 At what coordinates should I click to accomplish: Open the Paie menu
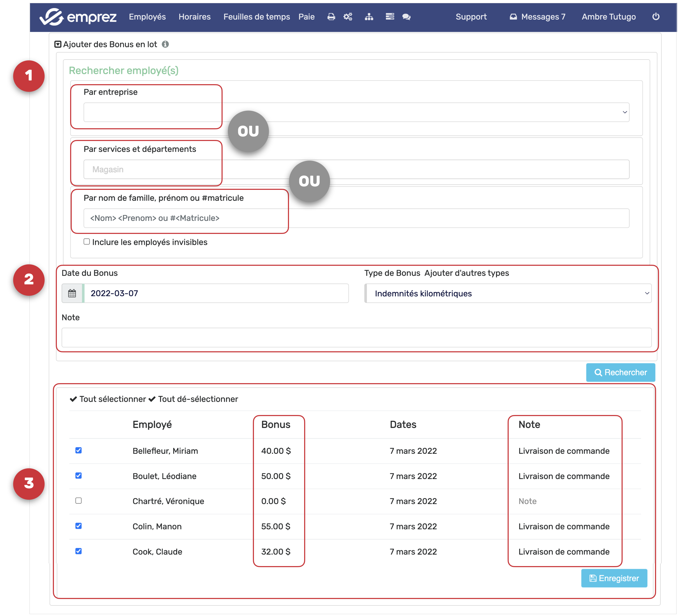click(x=306, y=17)
